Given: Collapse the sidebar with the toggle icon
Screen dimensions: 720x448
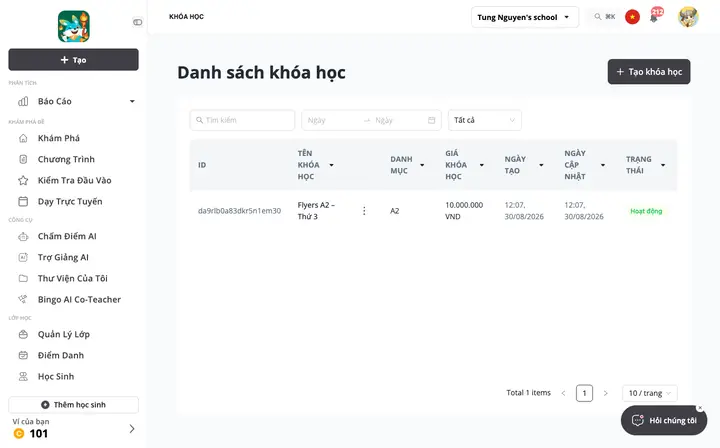Looking at the screenshot, I should click(x=137, y=22).
